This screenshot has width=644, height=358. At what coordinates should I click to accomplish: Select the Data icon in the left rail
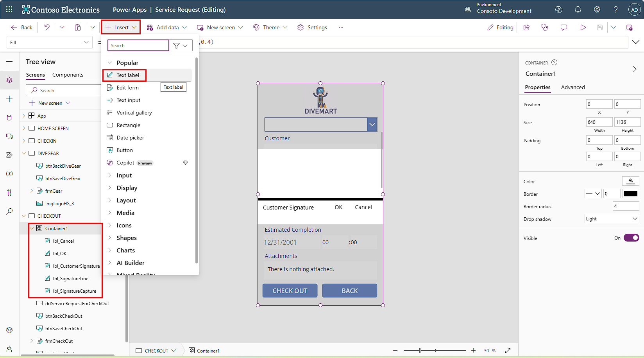[9, 117]
